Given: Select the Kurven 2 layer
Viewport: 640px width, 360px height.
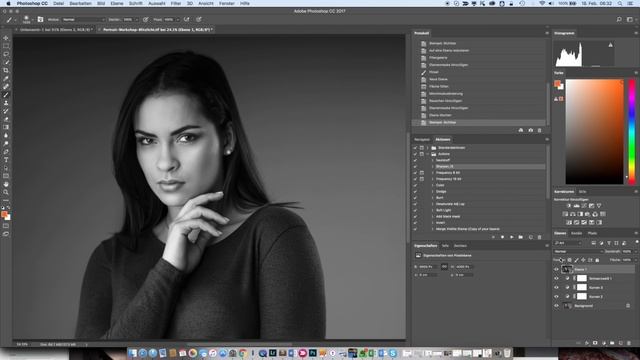Looking at the screenshot, I should [x=595, y=296].
